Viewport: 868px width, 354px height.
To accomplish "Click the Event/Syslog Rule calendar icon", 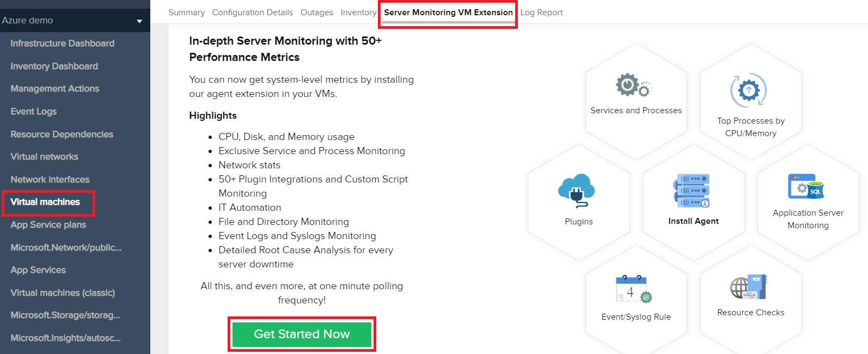I will [633, 289].
